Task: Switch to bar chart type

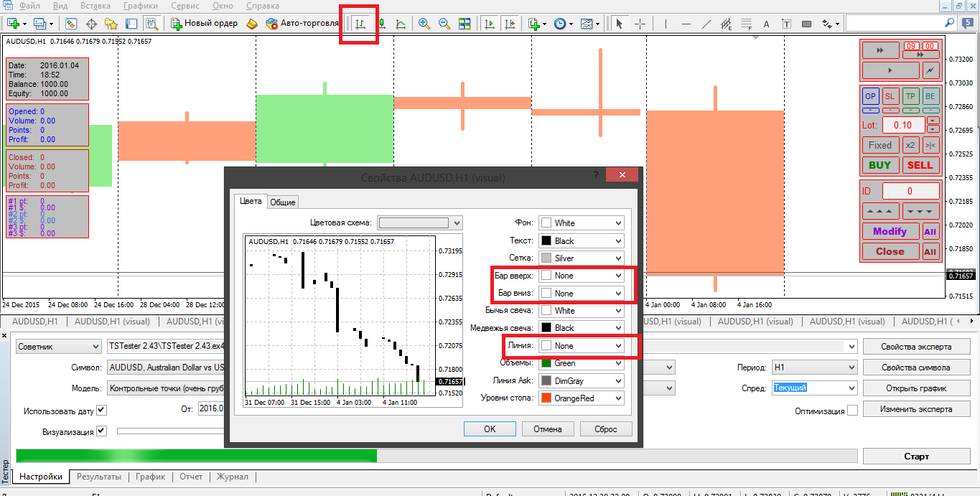Action: pyautogui.click(x=360, y=24)
